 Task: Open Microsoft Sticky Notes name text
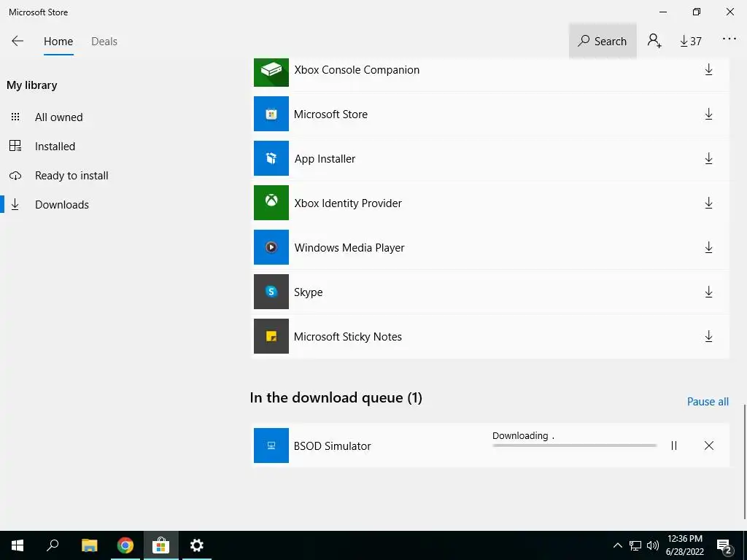pyautogui.click(x=348, y=337)
